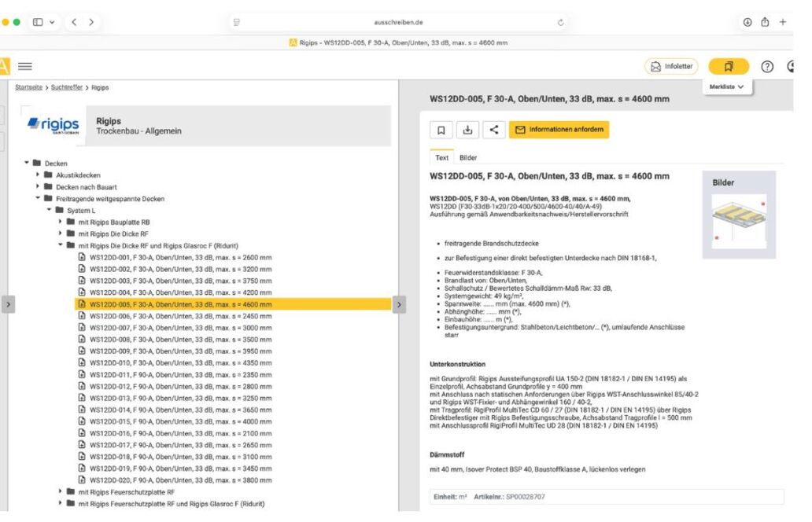Select WS12DD-011 F 90-A 2350 mm
Screen dimensions: 812x522
click(x=181, y=374)
